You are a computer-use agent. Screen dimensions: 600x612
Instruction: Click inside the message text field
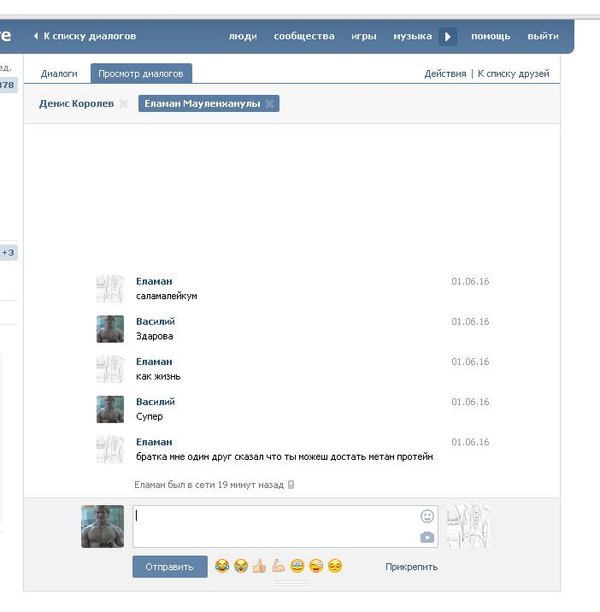(x=275, y=526)
